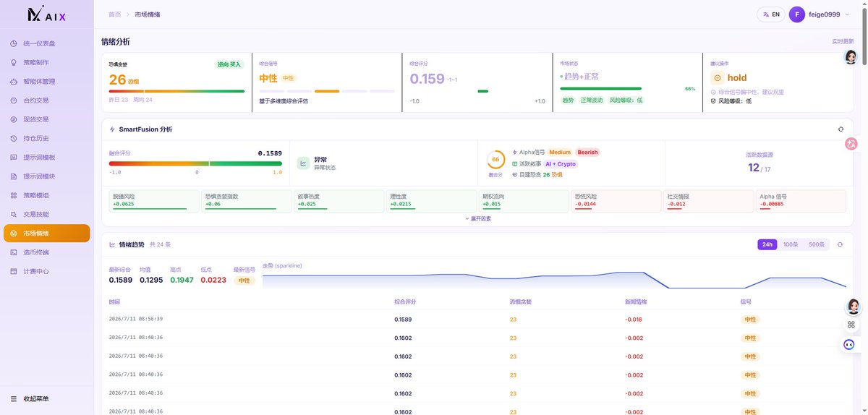The height and width of the screenshot is (415, 868).
Task: Open 统一仪表盘 dashboard icon in sidebar
Action: tap(14, 43)
